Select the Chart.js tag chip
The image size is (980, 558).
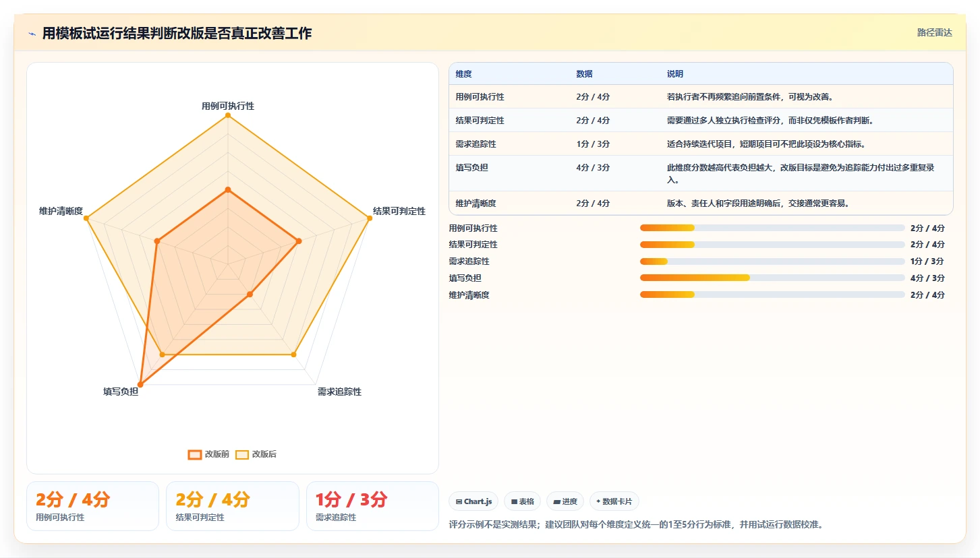tap(473, 501)
